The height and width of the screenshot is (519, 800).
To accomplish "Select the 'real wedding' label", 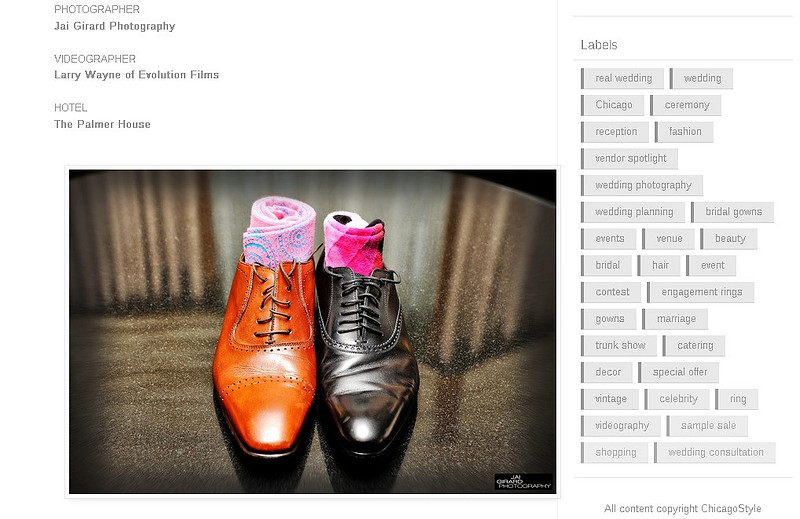I will (622, 79).
